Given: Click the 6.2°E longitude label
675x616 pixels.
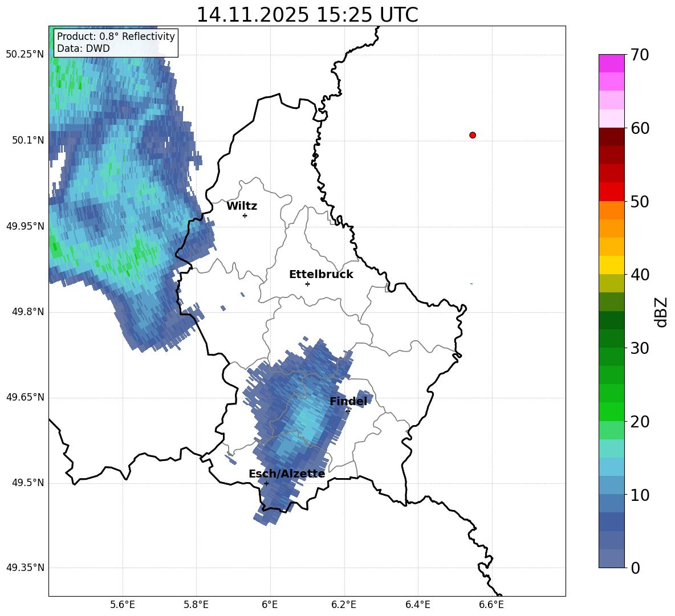Looking at the screenshot, I should pyautogui.click(x=344, y=605).
